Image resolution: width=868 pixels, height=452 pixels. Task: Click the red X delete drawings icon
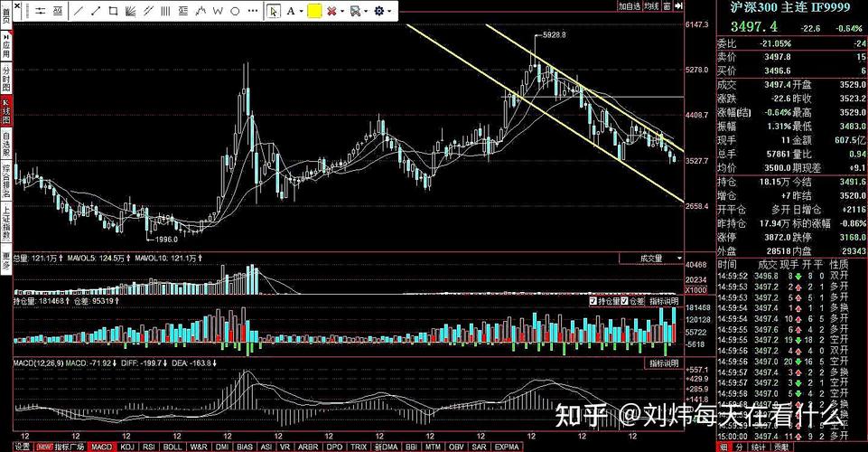click(331, 11)
